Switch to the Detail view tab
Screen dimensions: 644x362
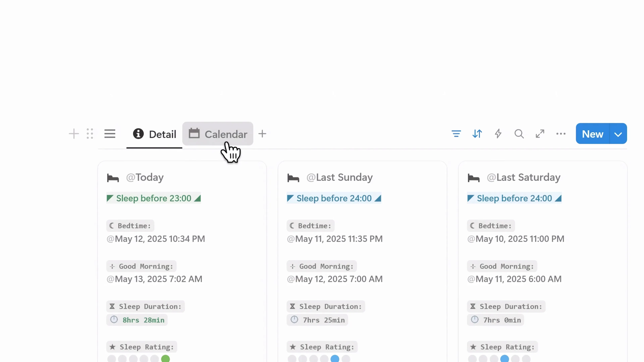coord(154,134)
